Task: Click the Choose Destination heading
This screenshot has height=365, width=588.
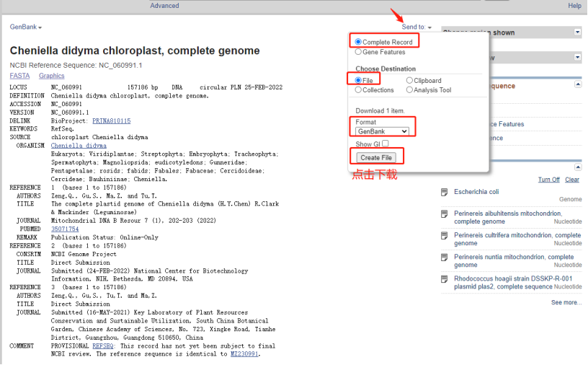Action: pos(386,69)
